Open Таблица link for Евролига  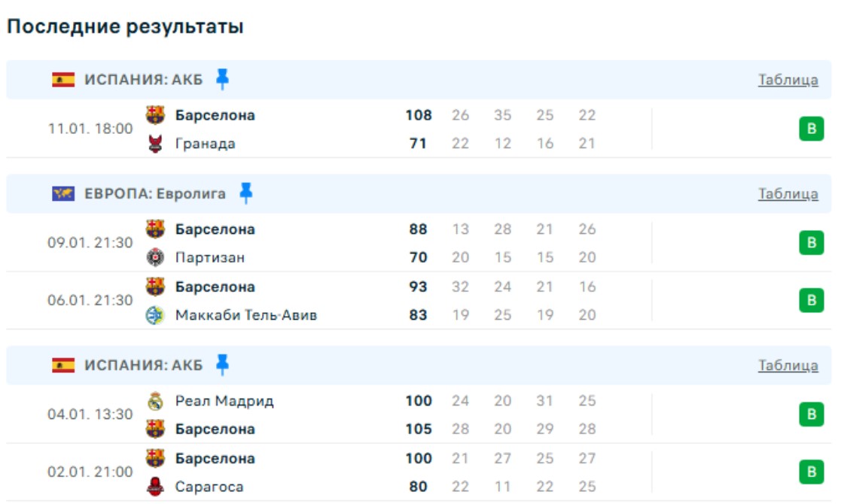point(788,194)
